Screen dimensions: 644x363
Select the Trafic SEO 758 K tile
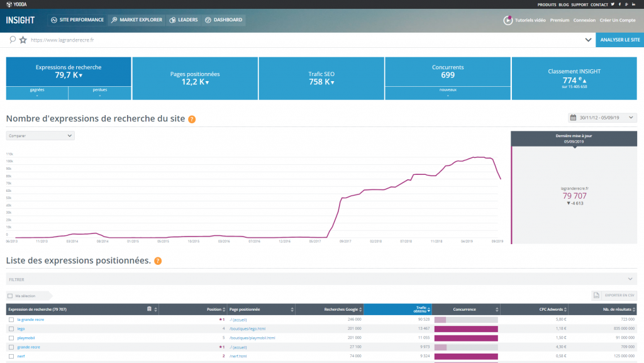pyautogui.click(x=321, y=79)
